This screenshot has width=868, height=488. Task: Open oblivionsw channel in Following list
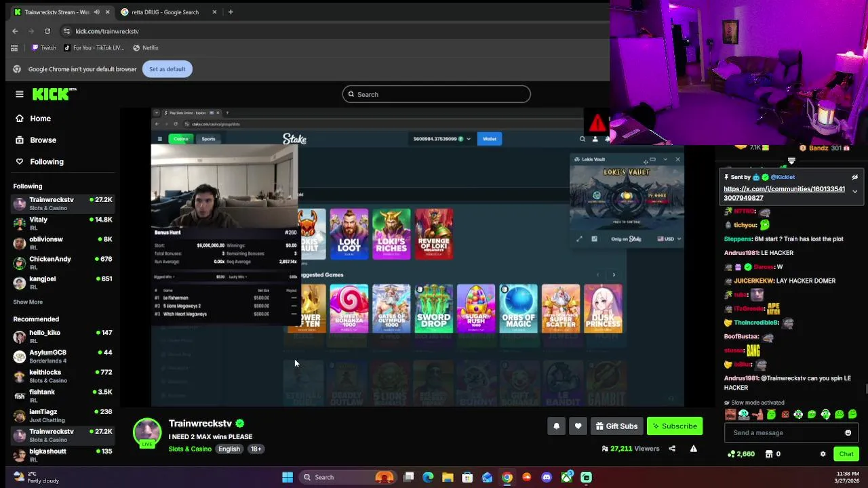pos(62,243)
